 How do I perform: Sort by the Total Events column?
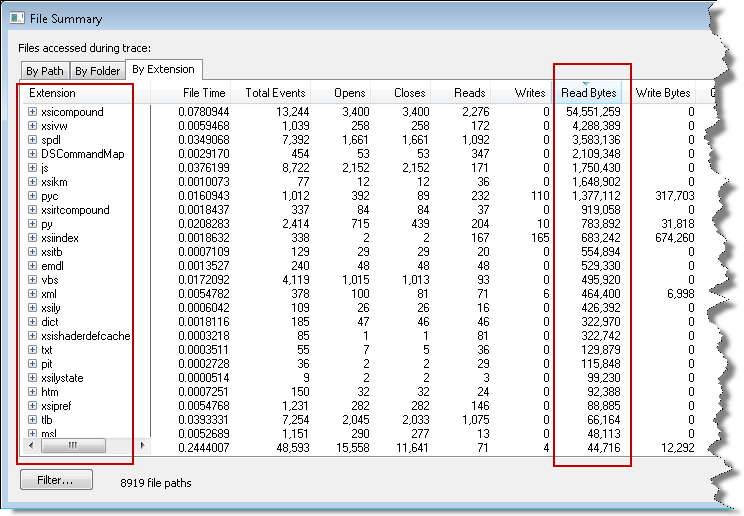tap(273, 93)
